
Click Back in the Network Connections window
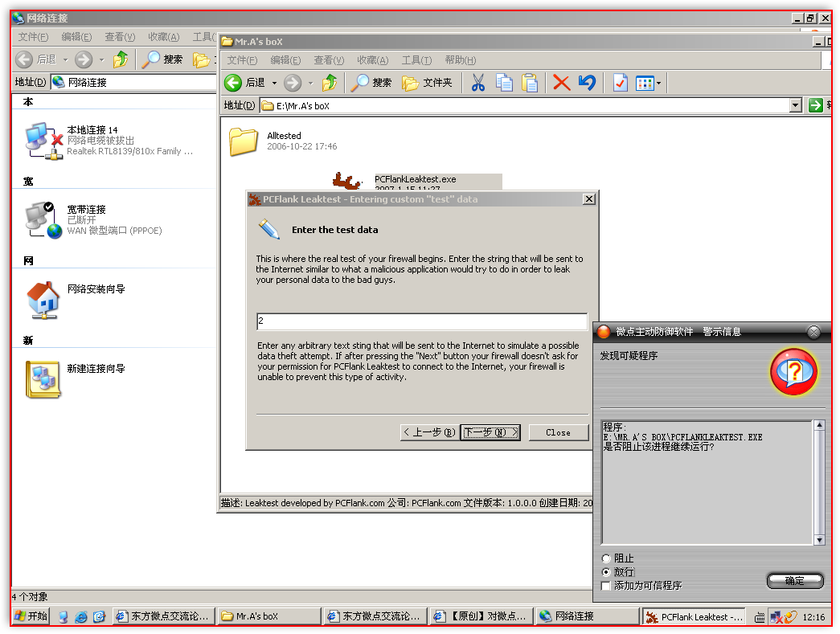click(35, 59)
